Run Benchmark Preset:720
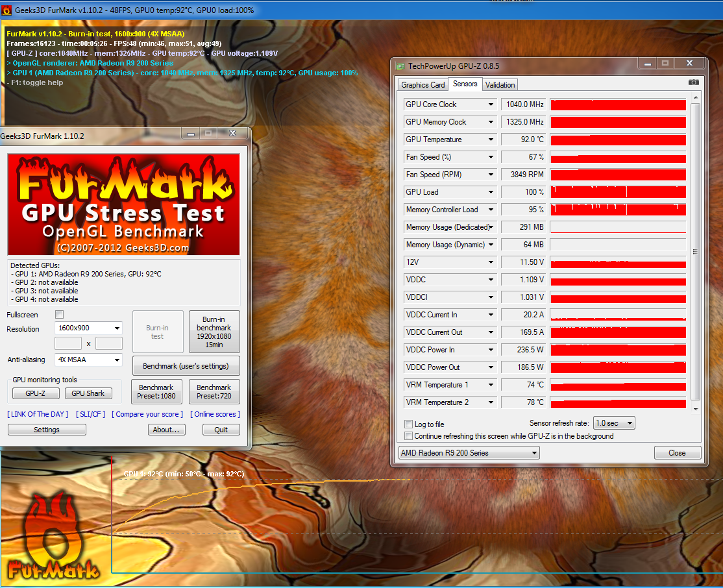The width and height of the screenshot is (723, 588). point(214,391)
